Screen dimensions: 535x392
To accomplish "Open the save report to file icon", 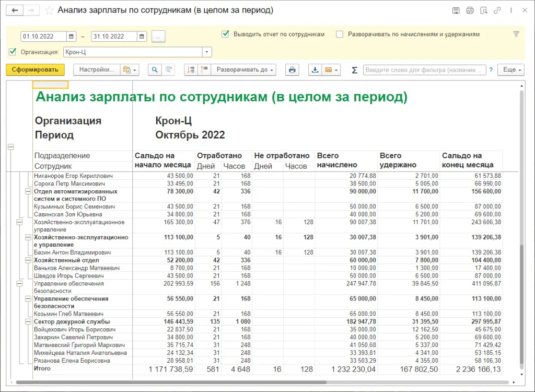I will pyautogui.click(x=315, y=70).
